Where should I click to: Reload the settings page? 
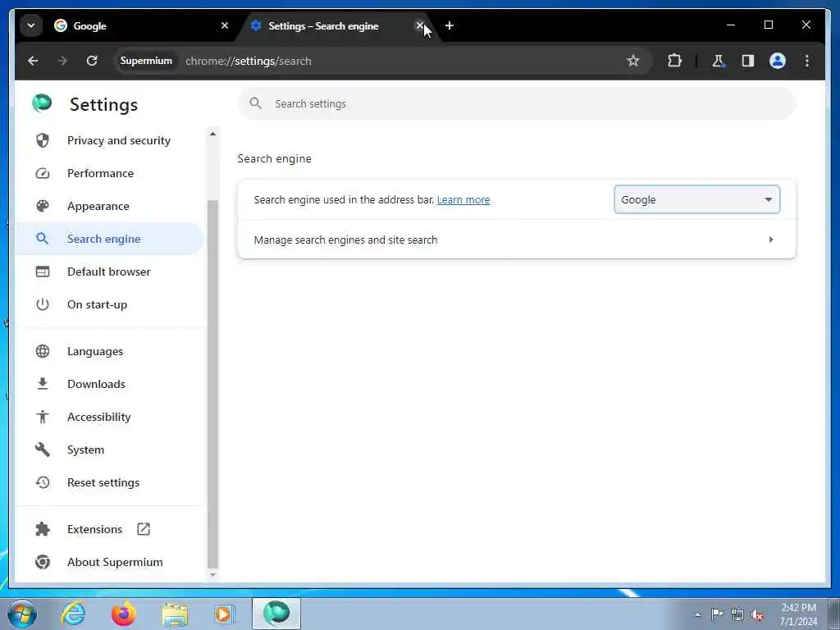92,61
